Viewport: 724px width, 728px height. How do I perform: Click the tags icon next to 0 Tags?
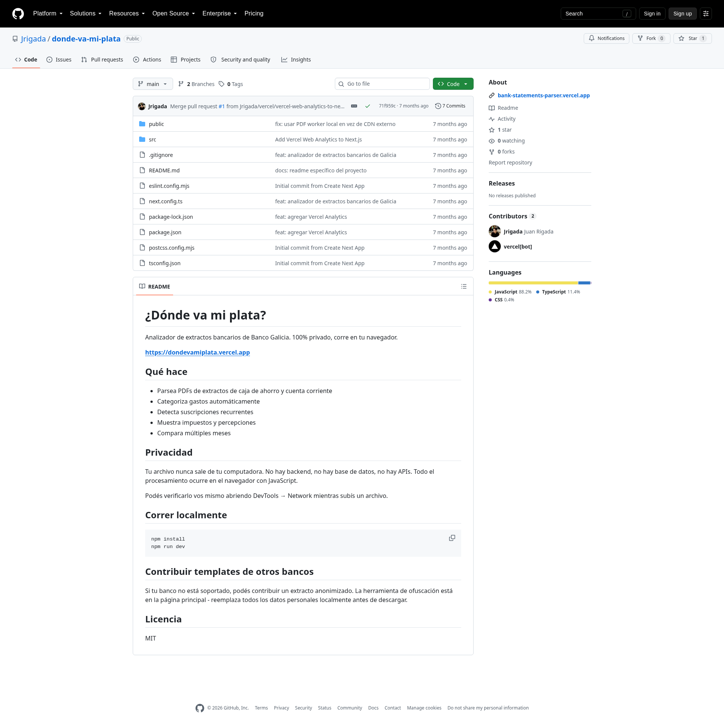[222, 84]
